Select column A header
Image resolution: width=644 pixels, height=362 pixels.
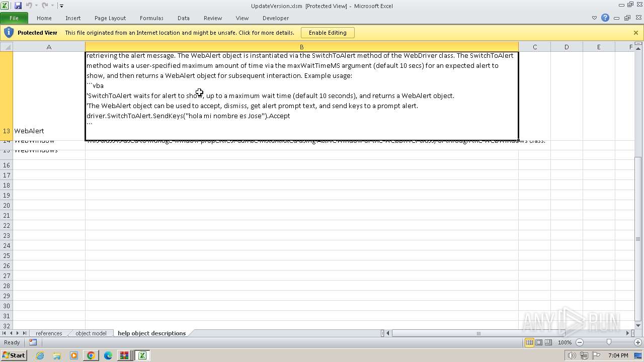(x=49, y=47)
